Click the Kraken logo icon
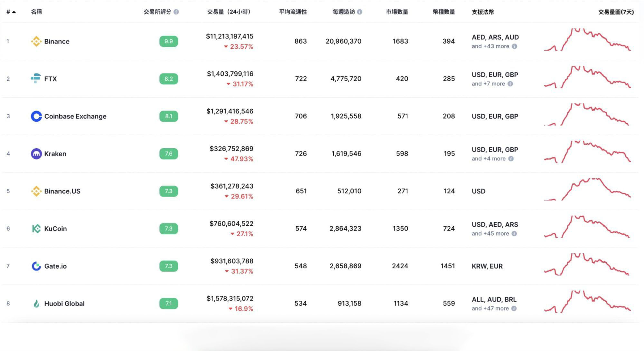Screen dimensions: 644x351 coord(36,153)
